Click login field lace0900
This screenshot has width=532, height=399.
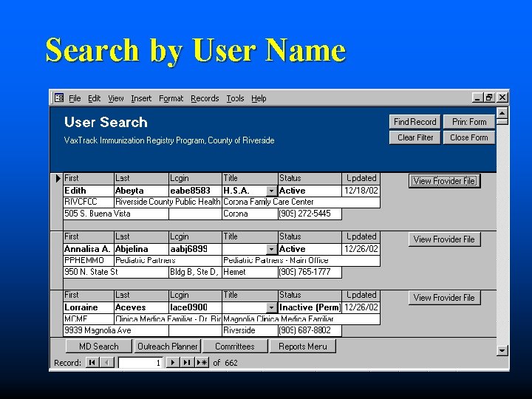(195, 307)
